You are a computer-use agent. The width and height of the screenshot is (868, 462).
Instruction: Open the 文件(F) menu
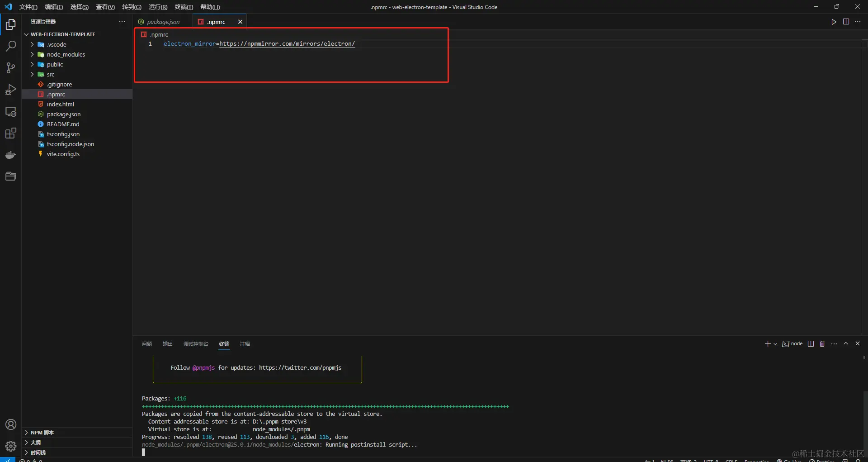click(28, 7)
